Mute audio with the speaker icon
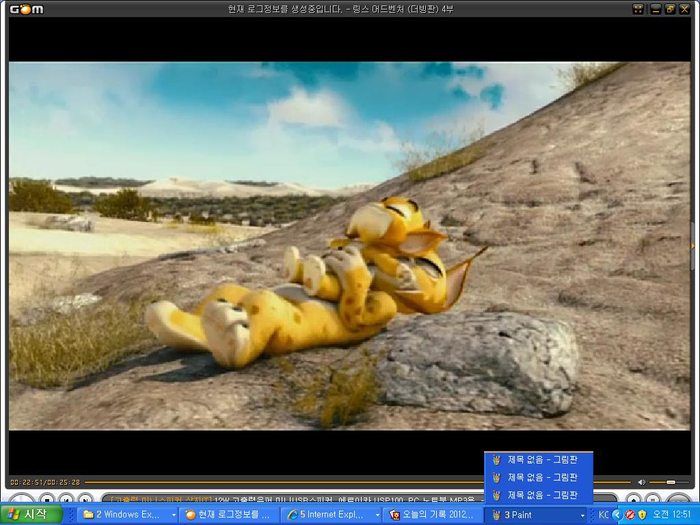Screen dimensions: 700x525 tap(642, 482)
